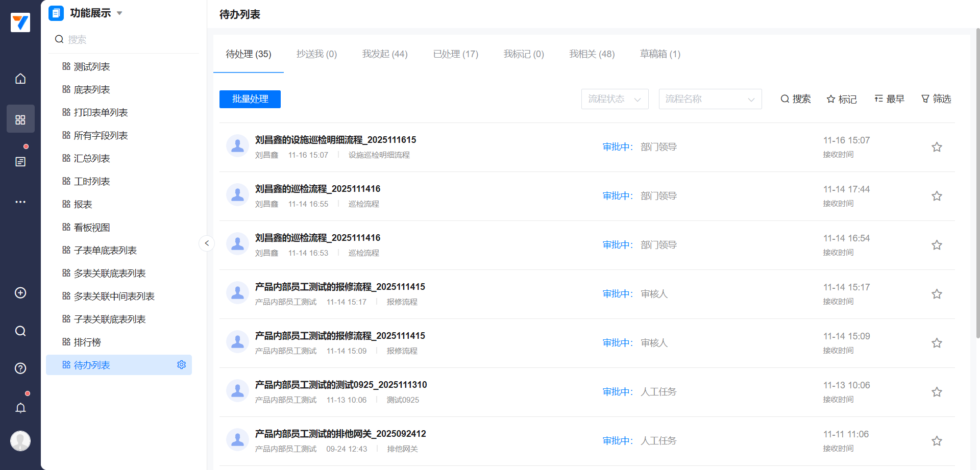Star the 设施巡检明细流程_2025111615 item
980x470 pixels.
tap(937, 147)
